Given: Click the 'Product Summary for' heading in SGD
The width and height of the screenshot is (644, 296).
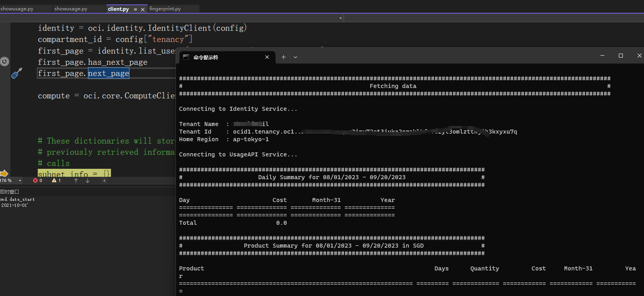Looking at the screenshot, I should tap(334, 246).
